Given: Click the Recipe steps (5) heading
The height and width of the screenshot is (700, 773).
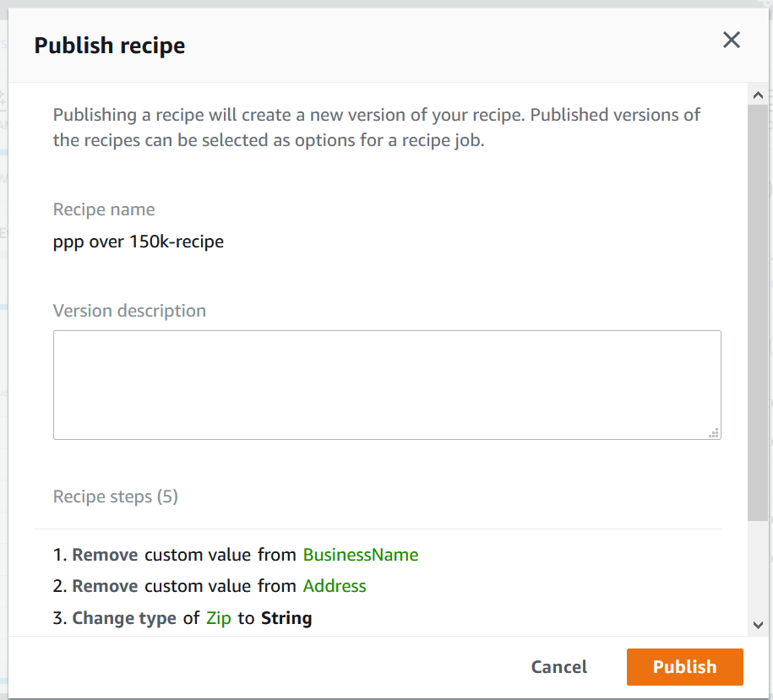Looking at the screenshot, I should [x=115, y=497].
